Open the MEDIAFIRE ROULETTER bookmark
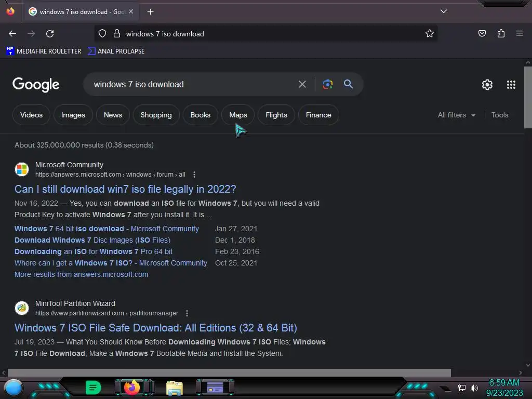 click(x=44, y=51)
